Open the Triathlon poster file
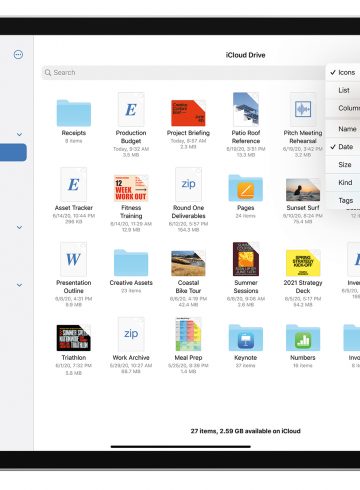The height and width of the screenshot is (490, 360). coord(74,338)
